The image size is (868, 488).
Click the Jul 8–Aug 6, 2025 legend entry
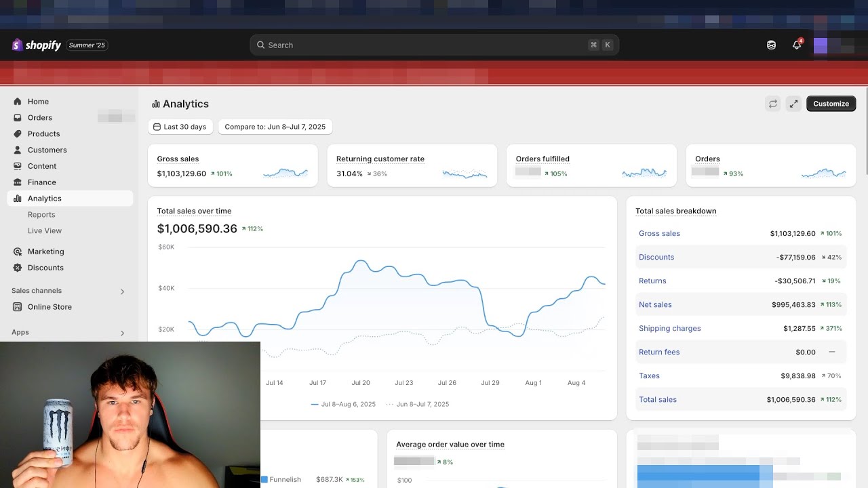343,405
